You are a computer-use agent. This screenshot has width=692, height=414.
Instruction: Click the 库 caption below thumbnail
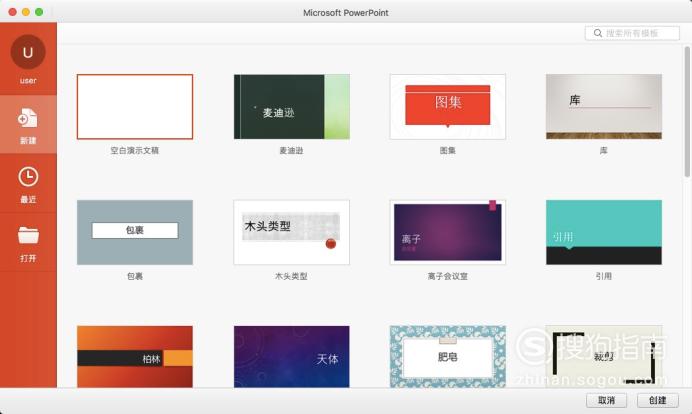604,151
